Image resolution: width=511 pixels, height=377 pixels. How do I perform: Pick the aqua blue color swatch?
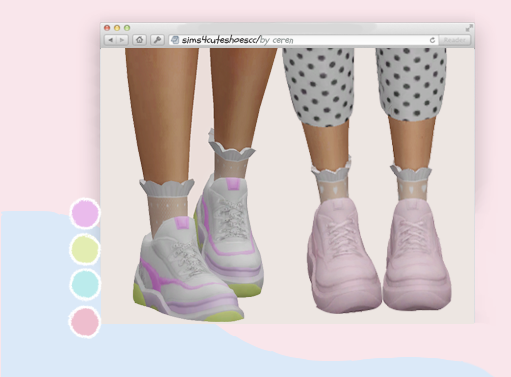tap(85, 284)
